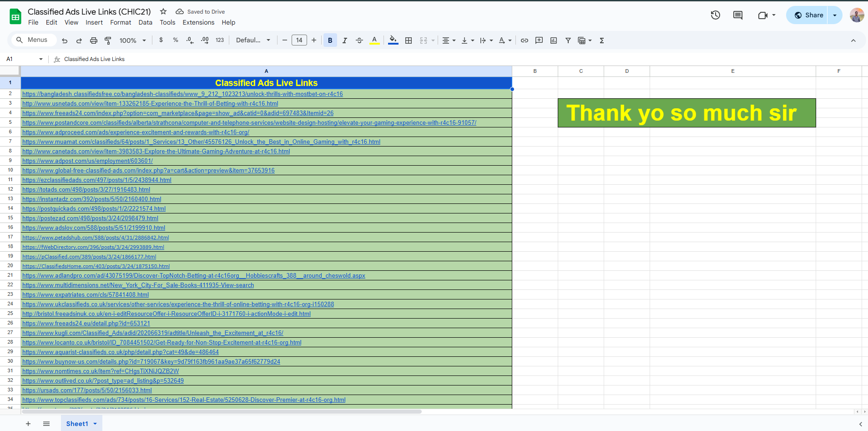The width and height of the screenshot is (868, 431).
Task: Click the borders icon in toolbar
Action: click(x=409, y=41)
